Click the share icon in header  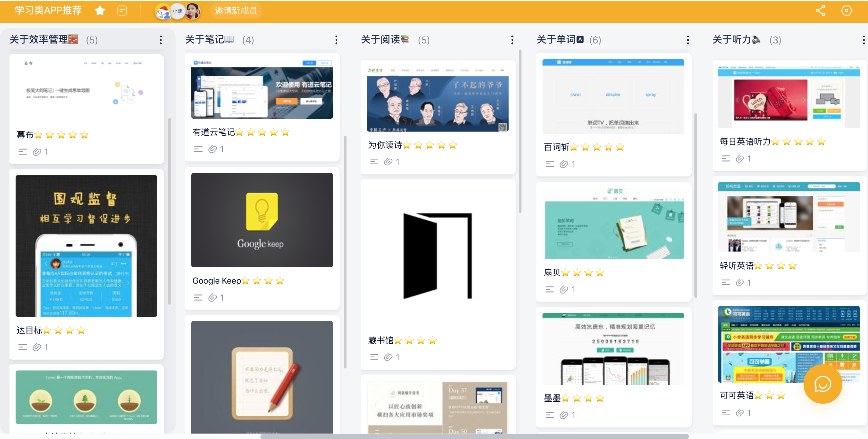(820, 11)
